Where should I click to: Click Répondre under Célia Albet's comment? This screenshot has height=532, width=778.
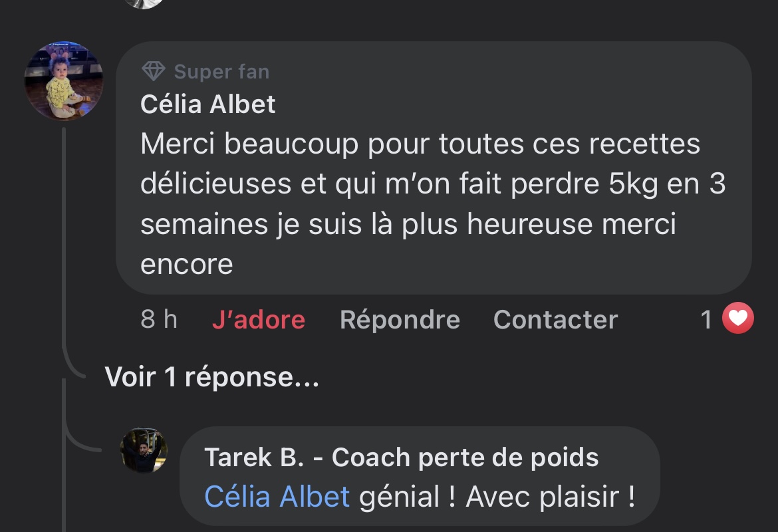click(400, 320)
